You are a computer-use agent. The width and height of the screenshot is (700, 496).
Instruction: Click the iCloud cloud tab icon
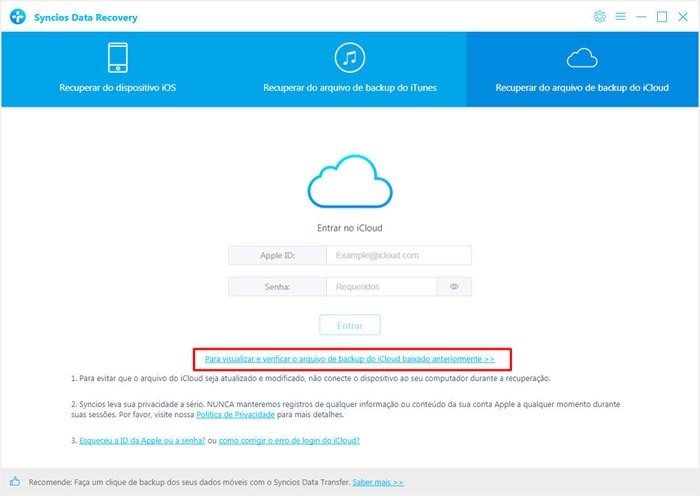click(x=582, y=58)
